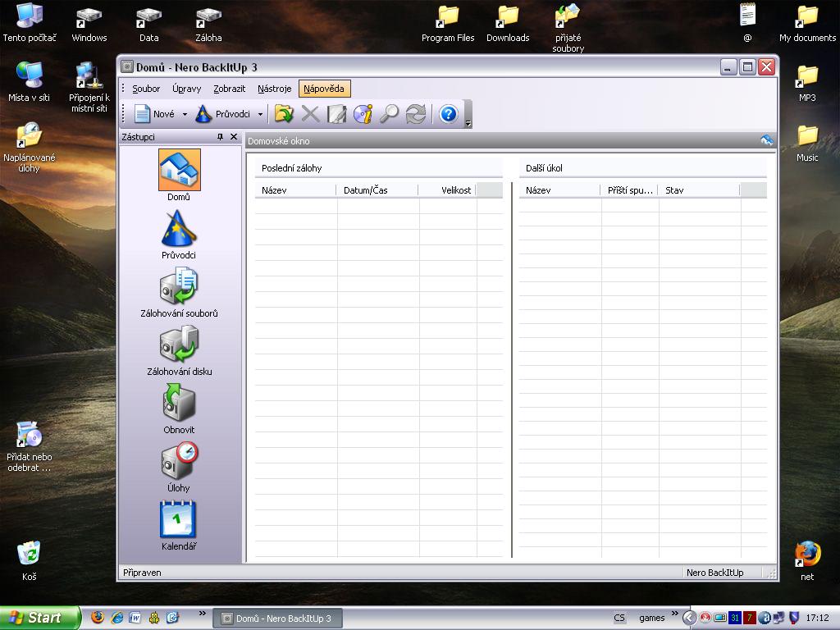
Task: Open the Úpravy menu
Action: point(186,89)
